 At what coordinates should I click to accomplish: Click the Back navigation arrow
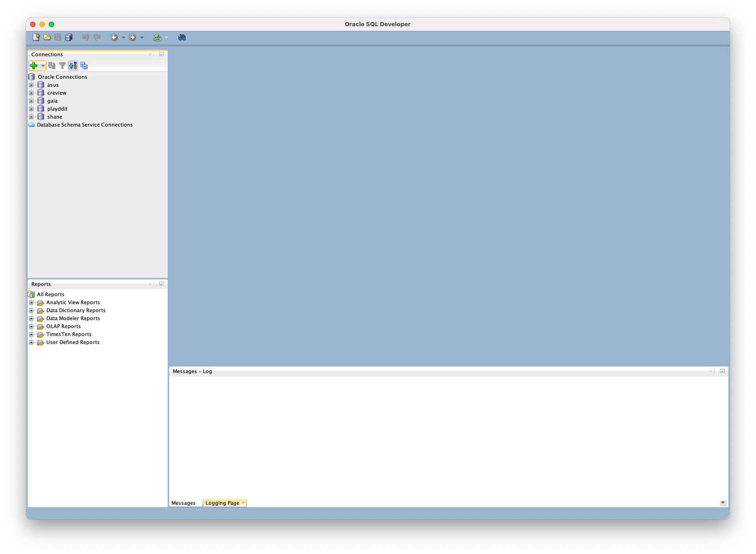[114, 37]
